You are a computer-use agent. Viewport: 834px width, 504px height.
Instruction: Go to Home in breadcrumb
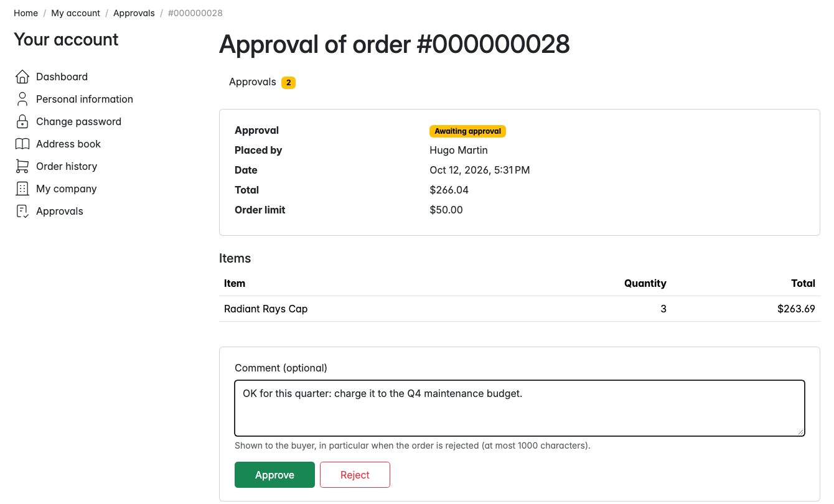tap(26, 13)
